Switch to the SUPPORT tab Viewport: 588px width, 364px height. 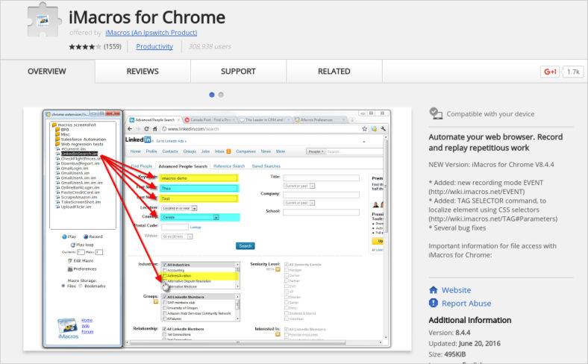(238, 71)
